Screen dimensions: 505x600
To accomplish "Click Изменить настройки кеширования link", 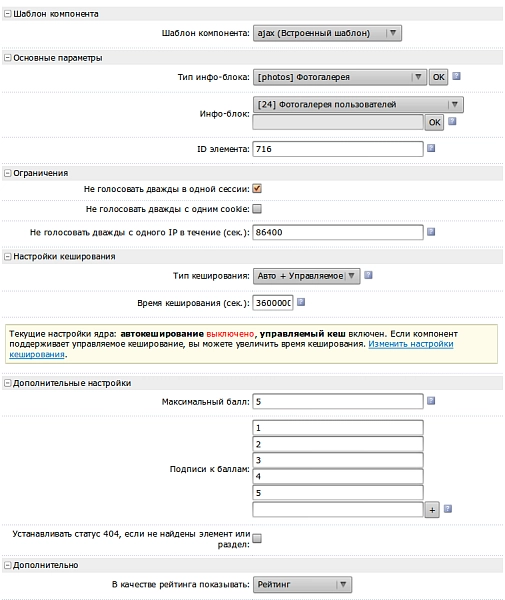I will pos(231,349).
